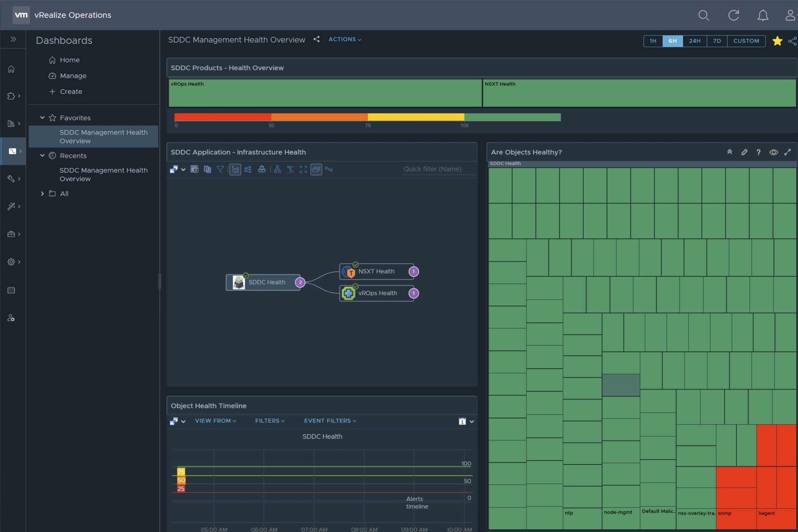Image resolution: width=798 pixels, height=532 pixels.
Task: Open the Manage dashboards page
Action: 73,76
